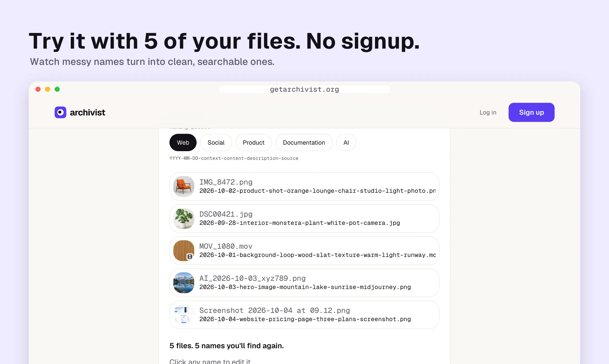Click the original filename MOV_1080.mov
The height and width of the screenshot is (364, 609).
coord(226,246)
